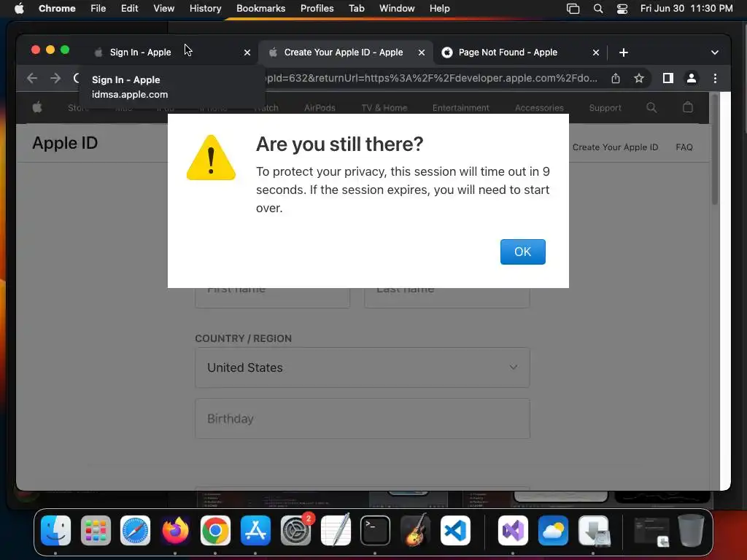
Task: Open Firefox from the Dock
Action: point(175,531)
